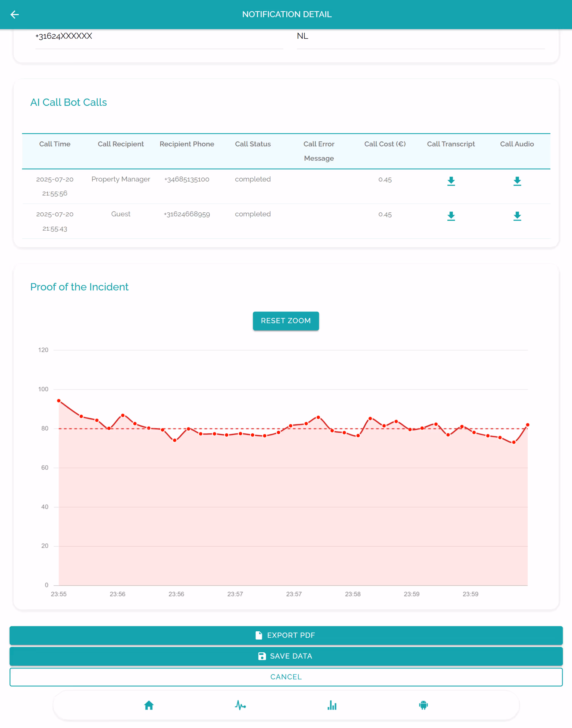The width and height of the screenshot is (572, 728).
Task: Download the Property Manager call transcript
Action: (451, 181)
